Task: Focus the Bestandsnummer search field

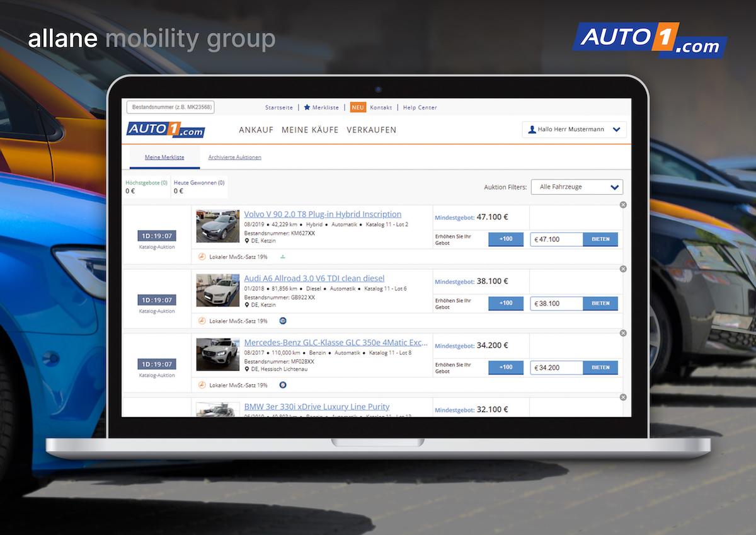Action: tap(170, 107)
